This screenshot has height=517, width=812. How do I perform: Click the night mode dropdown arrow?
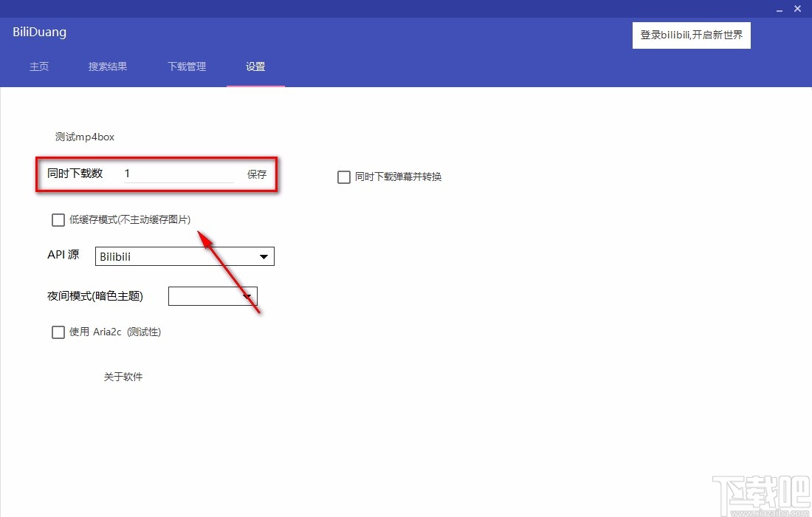[247, 295]
